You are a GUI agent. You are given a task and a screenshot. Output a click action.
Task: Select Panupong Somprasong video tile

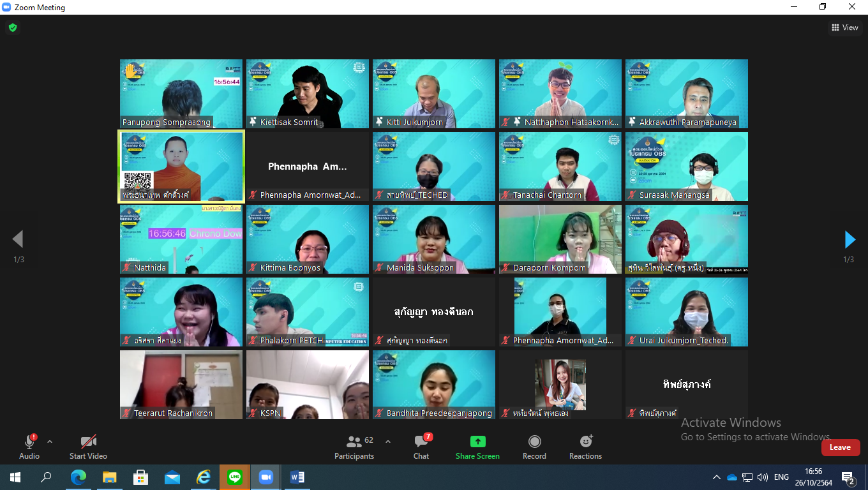pos(181,94)
